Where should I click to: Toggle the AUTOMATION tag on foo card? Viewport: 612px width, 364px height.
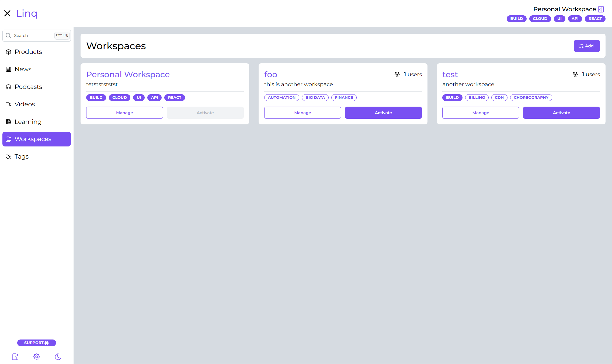click(281, 97)
